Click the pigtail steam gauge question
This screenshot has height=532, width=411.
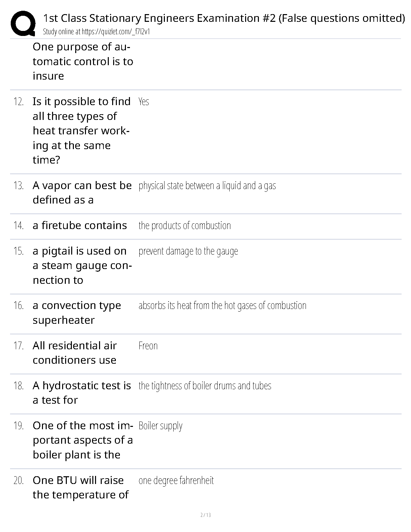[82, 265]
